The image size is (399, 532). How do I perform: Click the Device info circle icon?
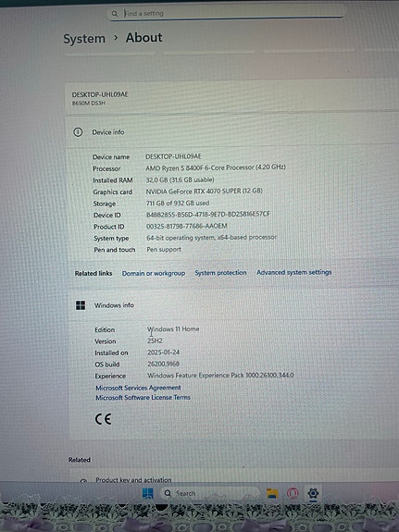78,132
